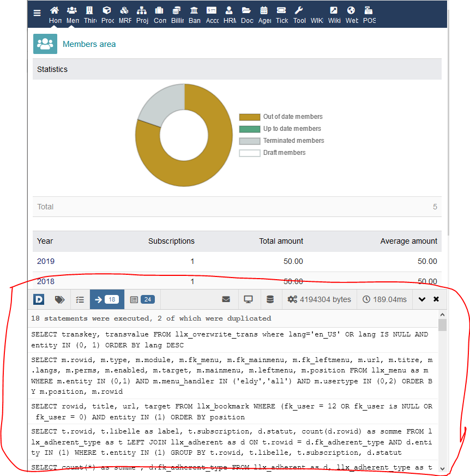The image size is (470, 476).
Task: Close the debug bar
Action: coord(436,299)
